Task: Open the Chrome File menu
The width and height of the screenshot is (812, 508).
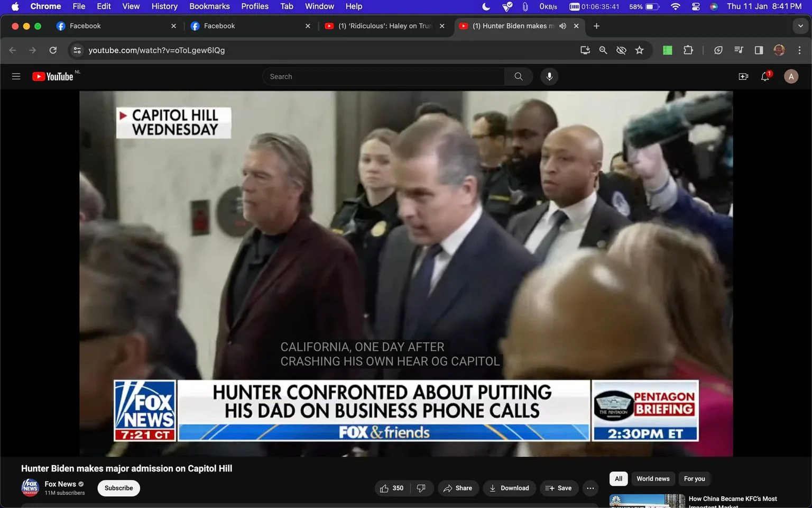Action: pos(79,6)
